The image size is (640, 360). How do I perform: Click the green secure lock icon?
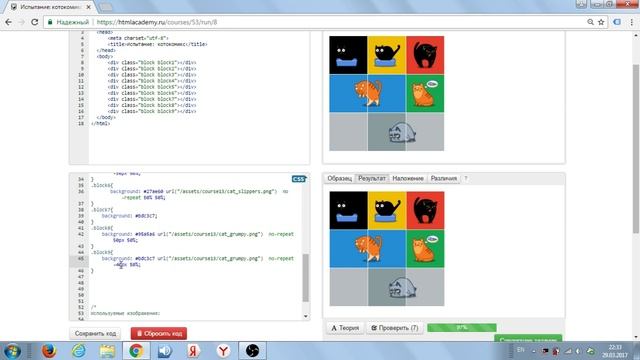(50, 22)
